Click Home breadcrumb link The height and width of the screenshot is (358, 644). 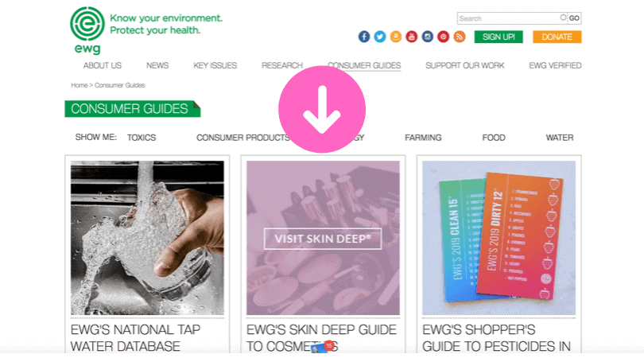(x=80, y=85)
